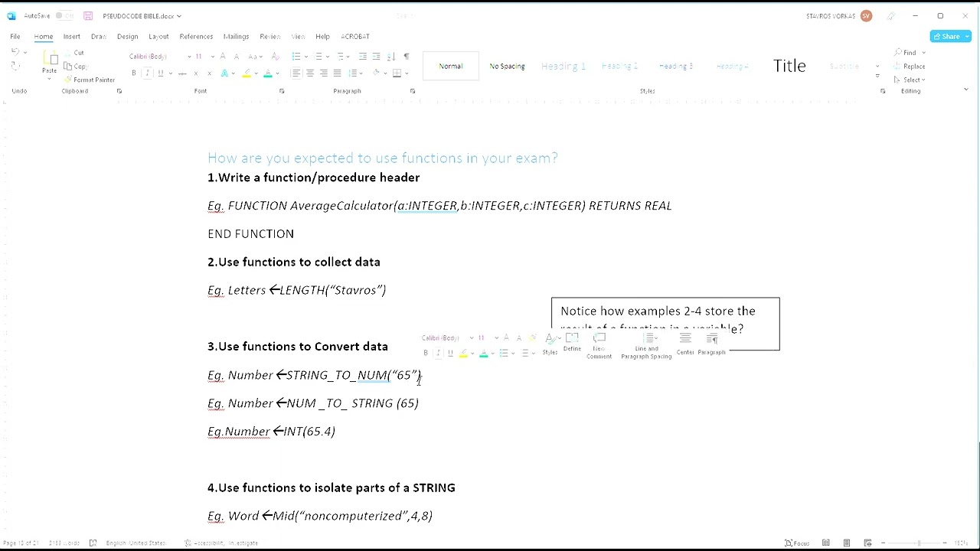The height and width of the screenshot is (551, 980).
Task: Justify text in the ribbon Paragraph group
Action: coord(337,73)
